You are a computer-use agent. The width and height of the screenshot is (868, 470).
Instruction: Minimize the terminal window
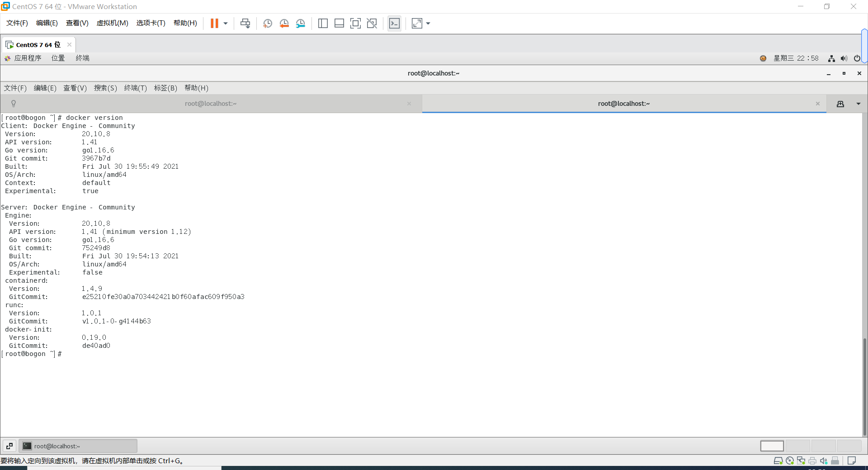click(x=829, y=73)
